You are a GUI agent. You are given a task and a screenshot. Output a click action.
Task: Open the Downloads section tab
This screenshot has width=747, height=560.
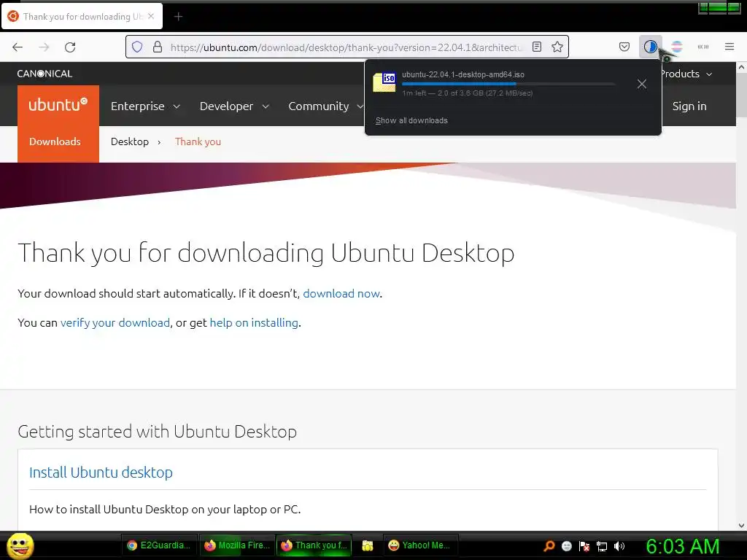point(55,141)
